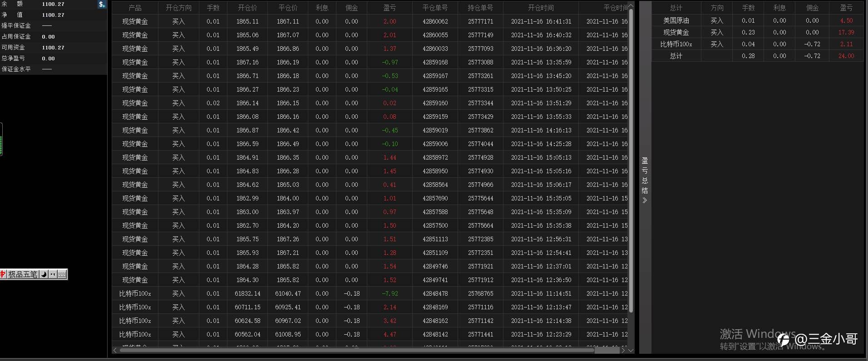Click the horizontal scrollbar left arrow
Viewport: 868px width, 361px height.
[x=115, y=350]
